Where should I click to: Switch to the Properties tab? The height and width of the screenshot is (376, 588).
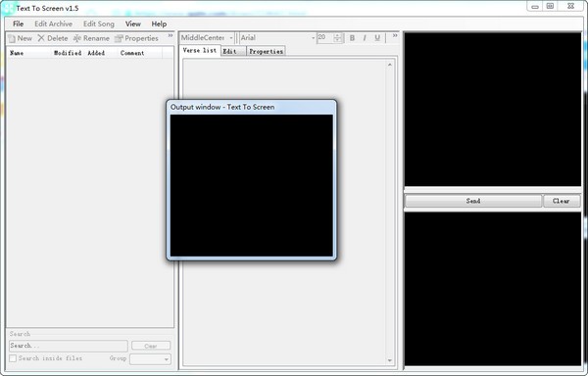(x=266, y=51)
